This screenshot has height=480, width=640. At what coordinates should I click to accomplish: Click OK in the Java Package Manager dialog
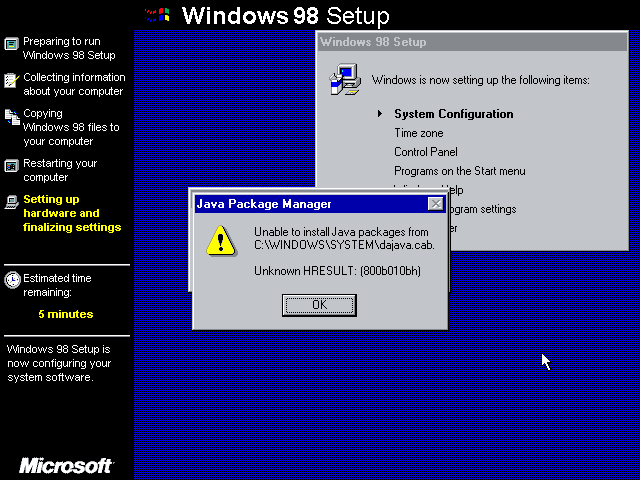319,305
